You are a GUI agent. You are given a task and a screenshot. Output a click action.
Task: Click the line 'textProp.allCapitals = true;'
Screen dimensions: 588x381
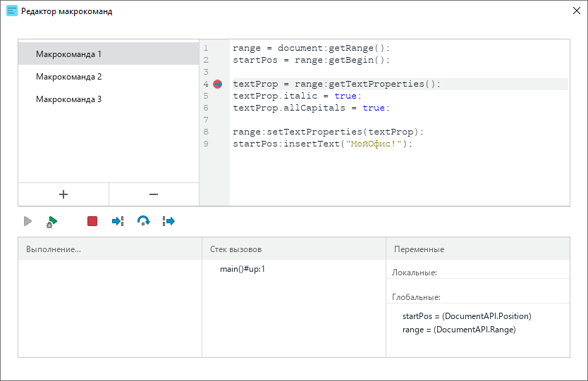[x=311, y=108]
